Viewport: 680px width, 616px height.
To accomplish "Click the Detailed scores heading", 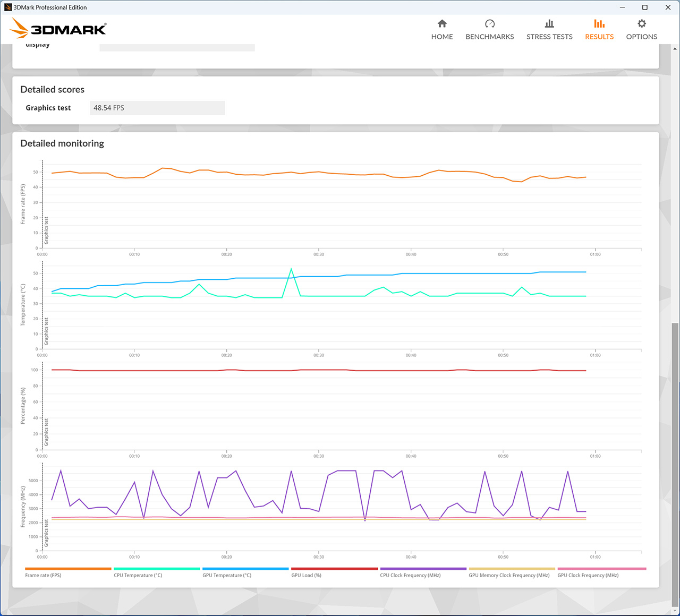I will (52, 90).
